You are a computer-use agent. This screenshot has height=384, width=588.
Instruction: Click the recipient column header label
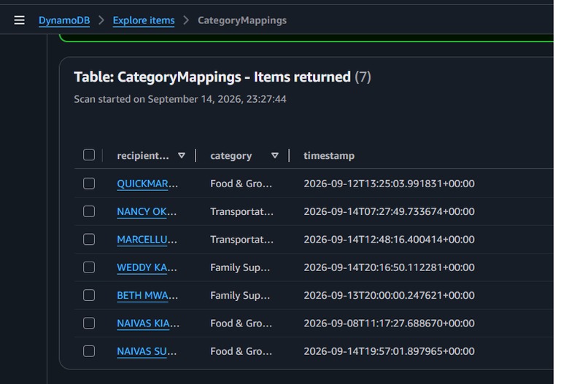[x=143, y=155]
